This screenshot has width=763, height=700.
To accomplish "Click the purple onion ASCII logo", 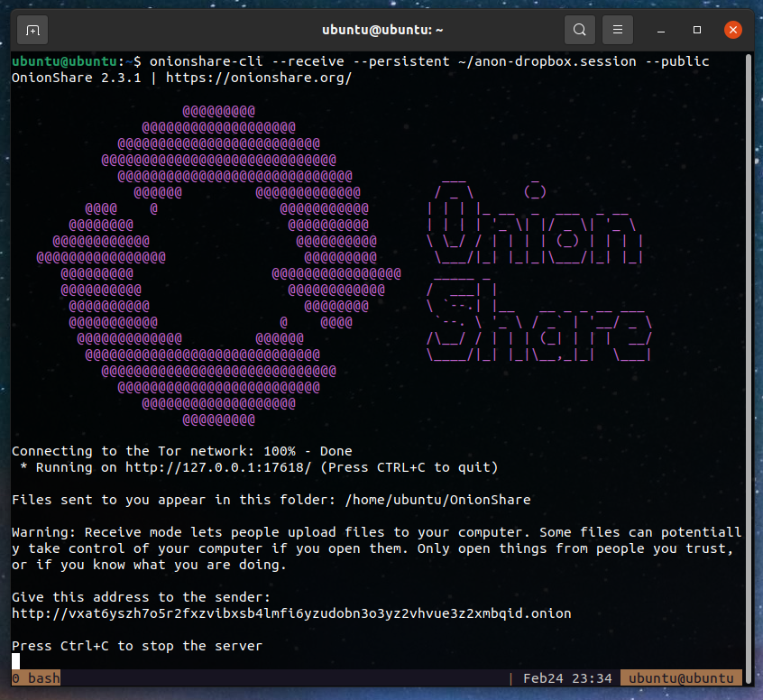I will pyautogui.click(x=219, y=265).
